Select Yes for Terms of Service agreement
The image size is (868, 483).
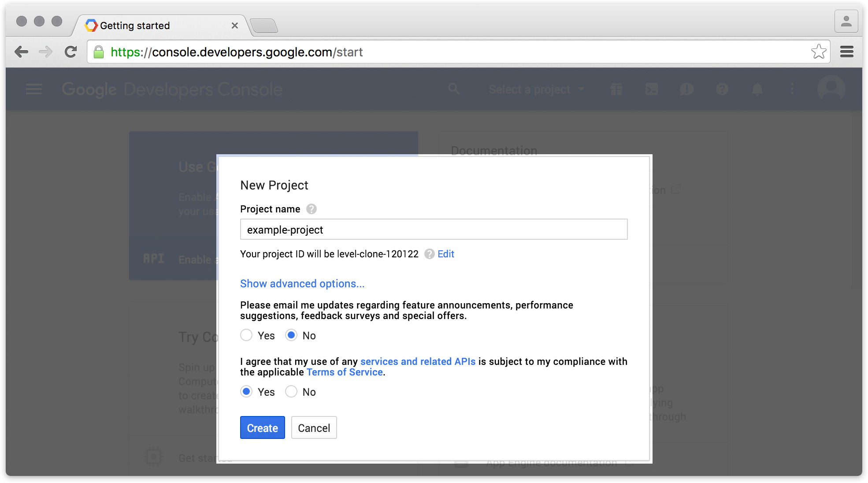246,392
